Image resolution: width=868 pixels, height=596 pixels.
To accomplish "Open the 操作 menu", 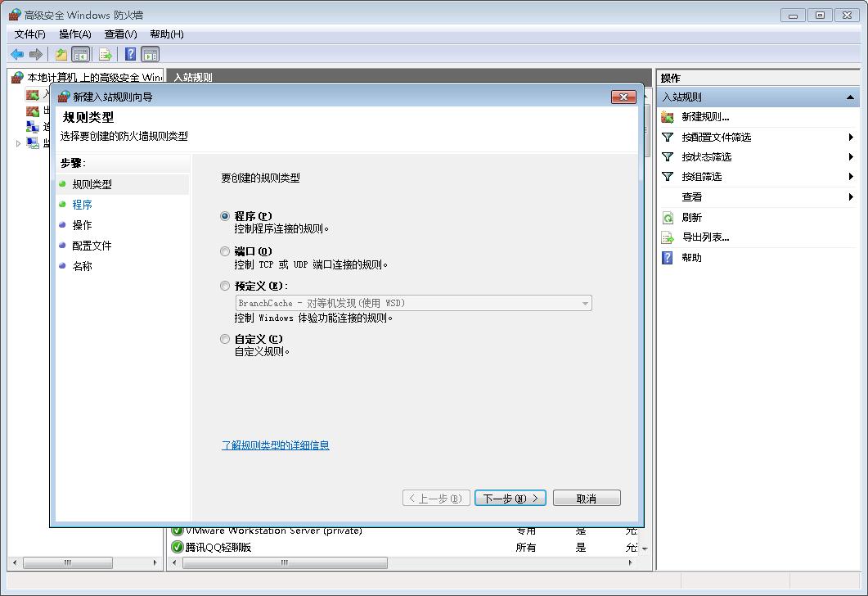I will (75, 34).
